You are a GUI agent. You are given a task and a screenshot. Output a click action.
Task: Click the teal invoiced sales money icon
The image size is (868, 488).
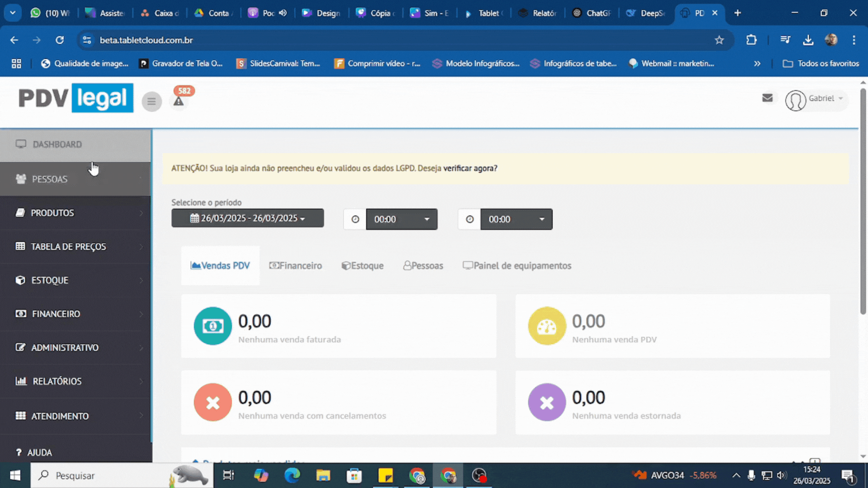212,326
